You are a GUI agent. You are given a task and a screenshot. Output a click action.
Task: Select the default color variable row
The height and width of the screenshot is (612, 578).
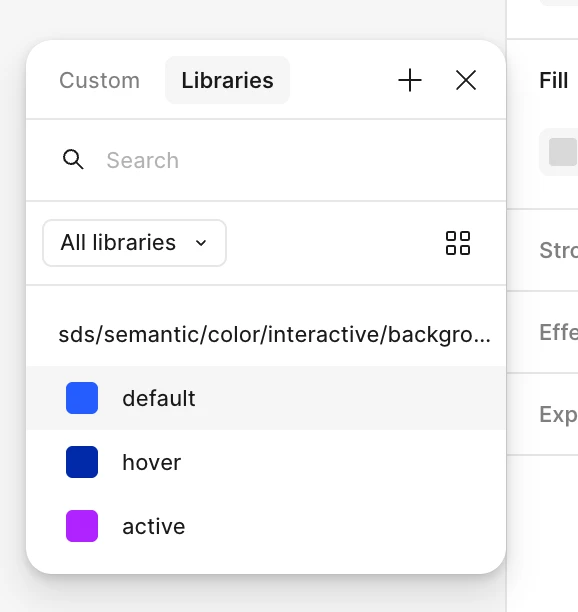point(266,398)
